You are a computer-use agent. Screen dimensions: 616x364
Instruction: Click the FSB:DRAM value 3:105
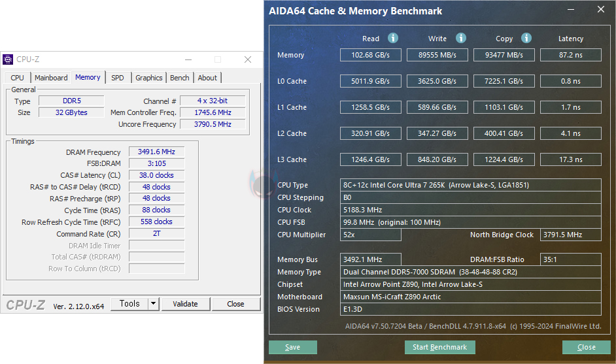point(156,164)
